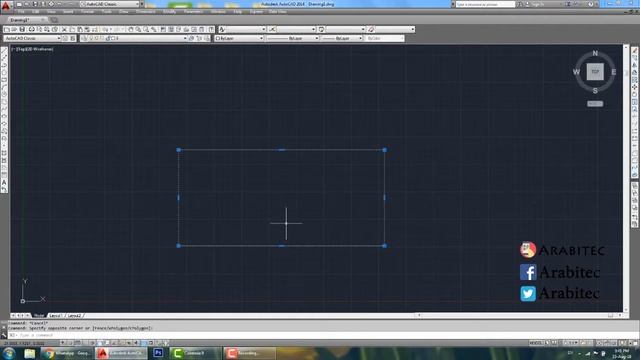Click the Plot icon in Standard toolbar
640x360 pixels.
click(x=31, y=29)
